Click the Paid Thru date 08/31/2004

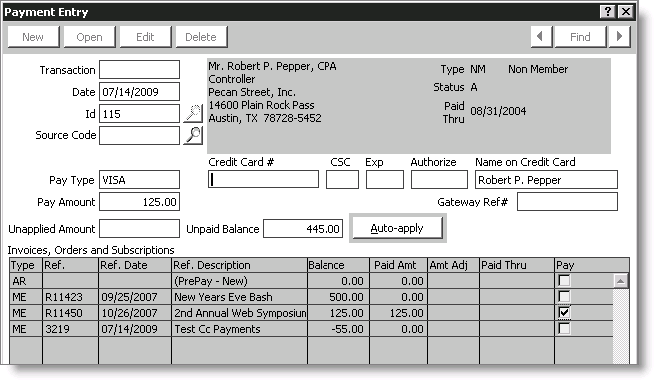pyautogui.click(x=498, y=111)
